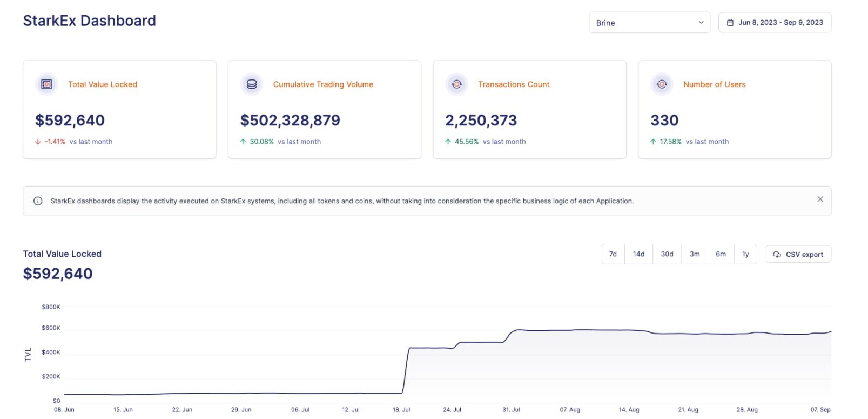Click the 2,250,373 transactions value
Screen dimensions: 868x419
tap(481, 120)
